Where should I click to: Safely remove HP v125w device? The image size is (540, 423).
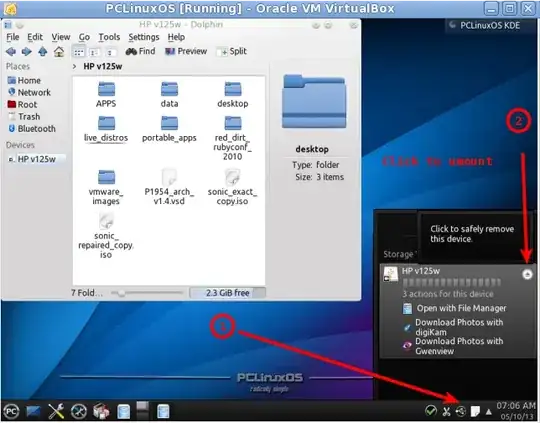(527, 275)
